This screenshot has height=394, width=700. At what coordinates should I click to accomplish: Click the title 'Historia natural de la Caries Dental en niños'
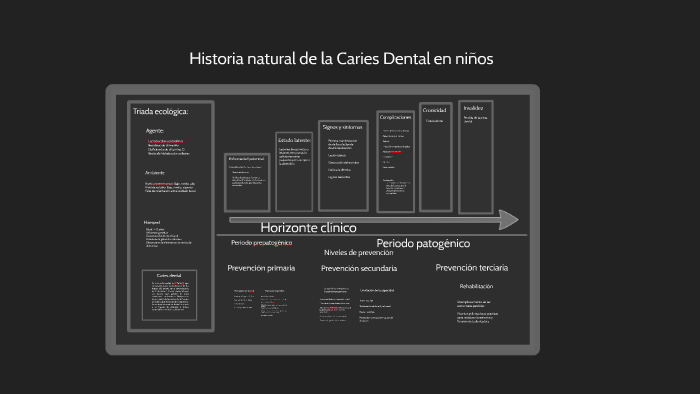pos(341,59)
